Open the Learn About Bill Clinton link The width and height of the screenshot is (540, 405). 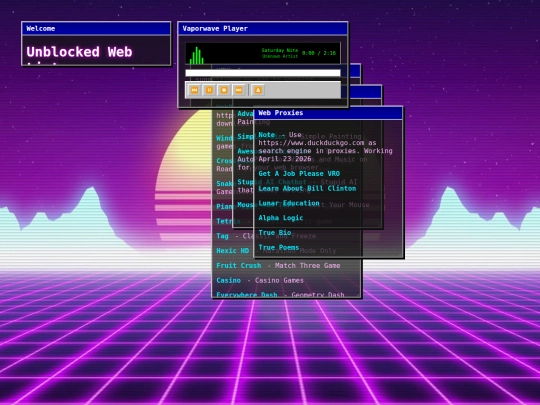pos(307,188)
